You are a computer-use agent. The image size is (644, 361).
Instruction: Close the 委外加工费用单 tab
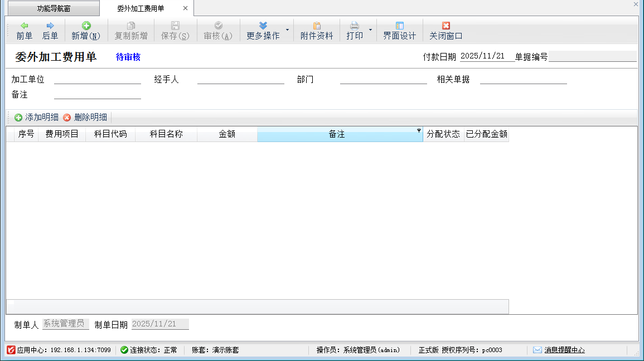pos(185,8)
